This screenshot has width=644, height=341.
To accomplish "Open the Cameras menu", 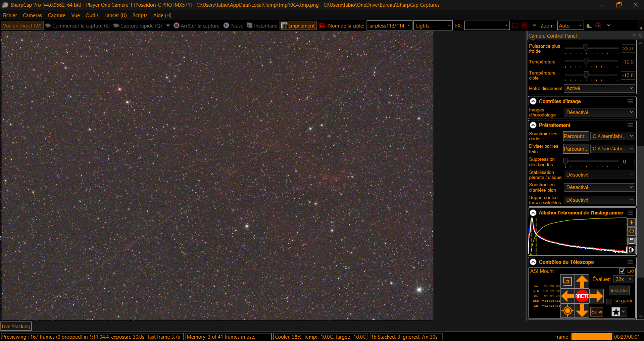I will tap(33, 15).
